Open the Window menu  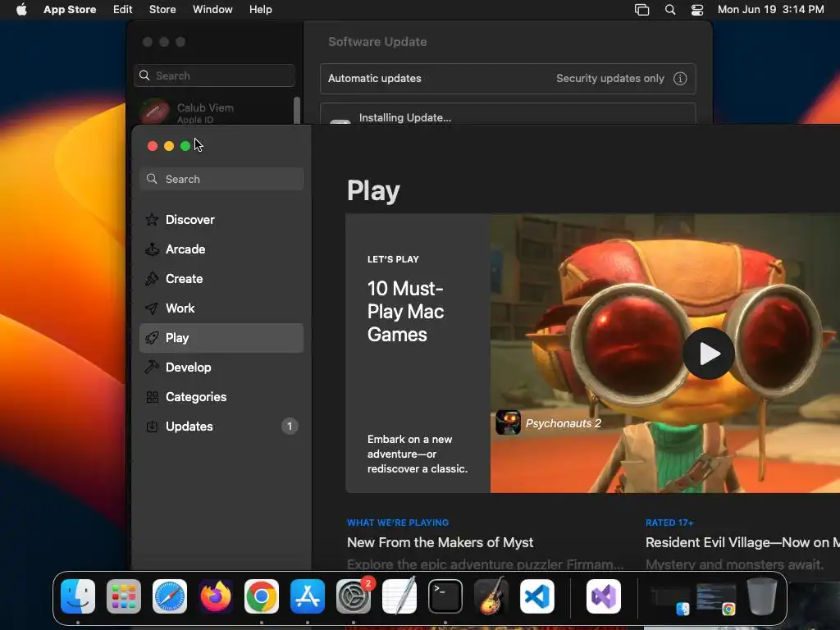tap(212, 10)
